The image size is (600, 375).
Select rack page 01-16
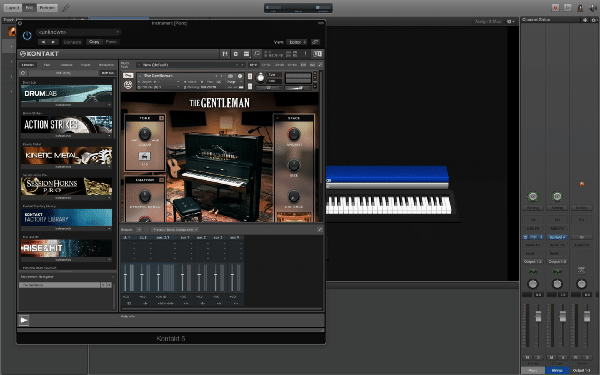coord(253,65)
